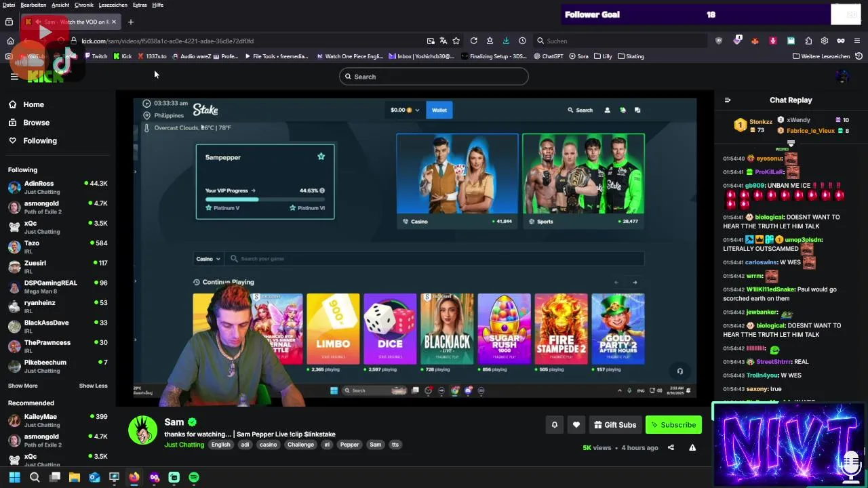This screenshot has height=488, width=868.
Task: Click the Gift Subs button
Action: pos(615,425)
